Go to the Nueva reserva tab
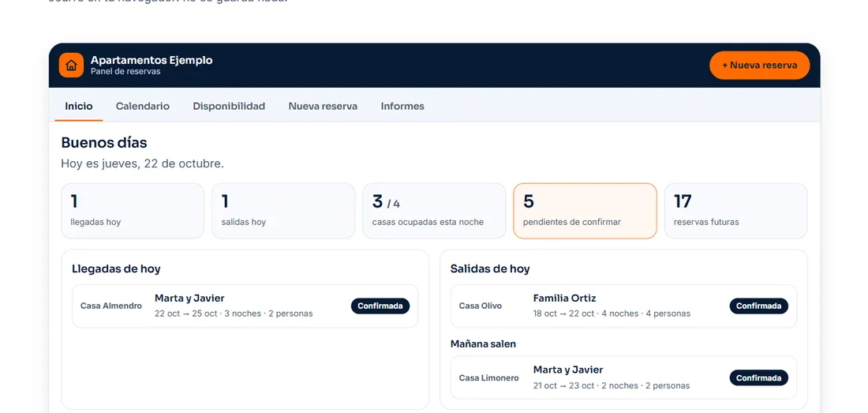Viewport: 868px width, 413px height. pos(323,107)
